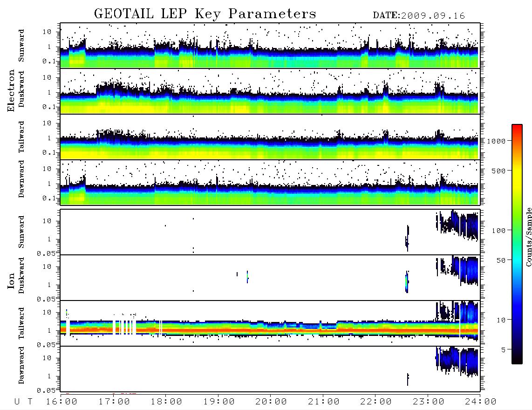Click the "1" tick of Electron Tailward panel

49,138
